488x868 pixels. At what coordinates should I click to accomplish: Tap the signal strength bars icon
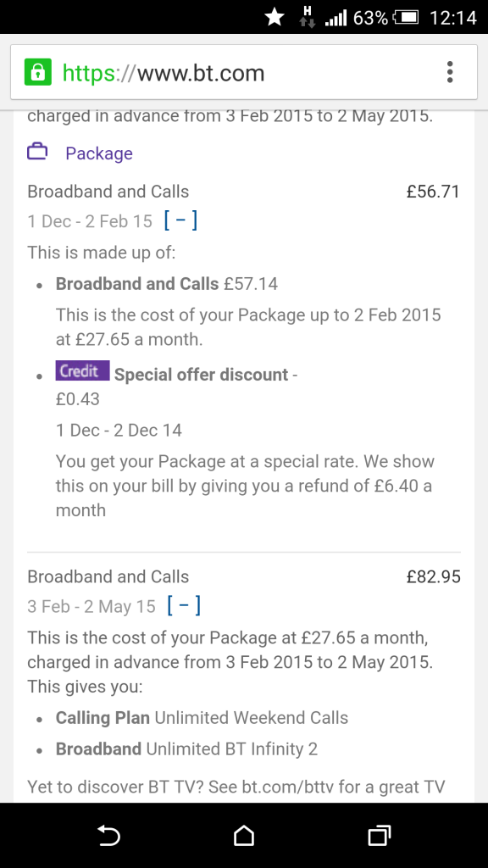point(335,19)
